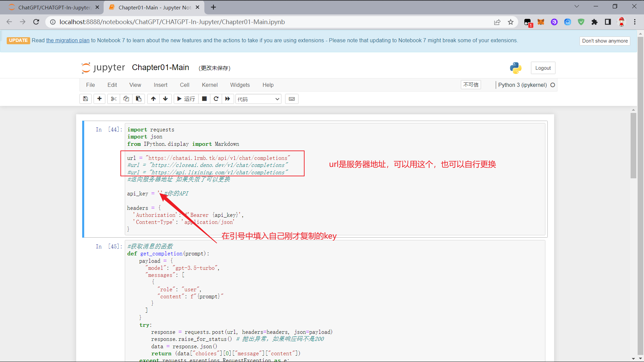Bookmark this page with star icon

[x=511, y=22]
